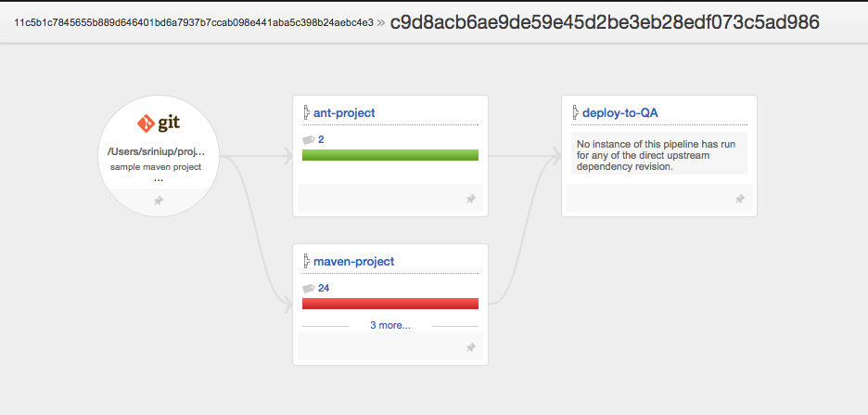The width and height of the screenshot is (868, 415).
Task: Click the pipeline icon beside ant-project
Action: coord(306,113)
